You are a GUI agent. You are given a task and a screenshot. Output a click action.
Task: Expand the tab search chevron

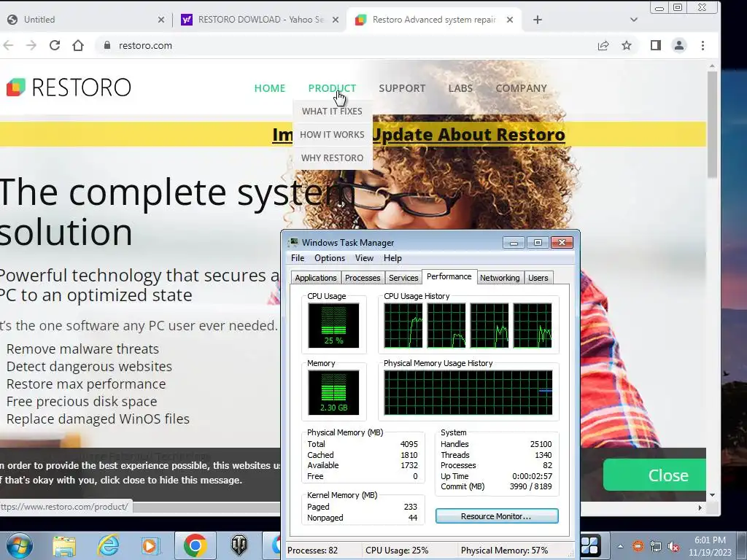(x=634, y=20)
